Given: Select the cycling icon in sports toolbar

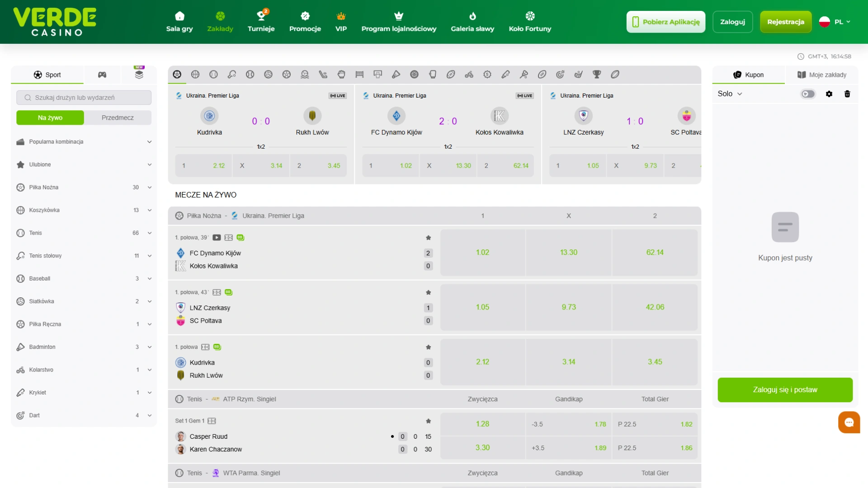Looking at the screenshot, I should coord(469,75).
